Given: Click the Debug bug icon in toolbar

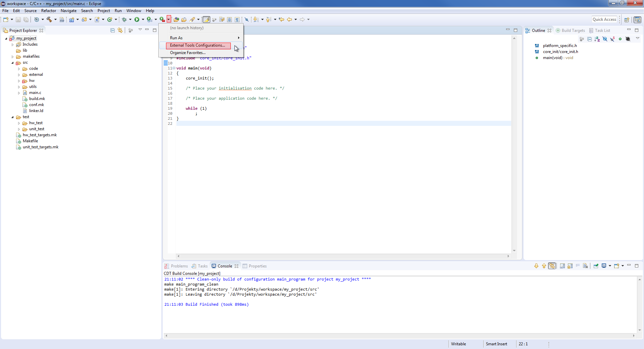Looking at the screenshot, I should (124, 19).
